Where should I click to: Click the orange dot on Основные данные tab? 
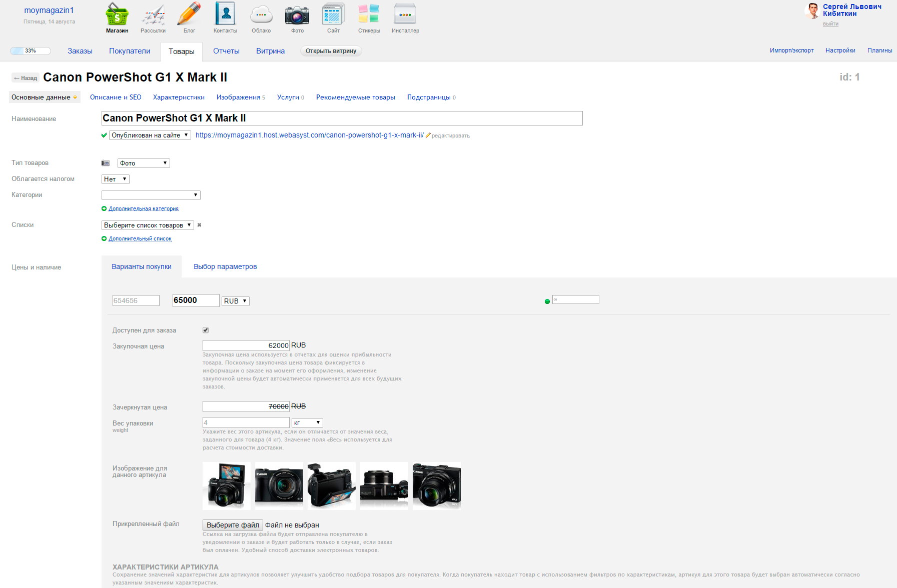(x=75, y=97)
